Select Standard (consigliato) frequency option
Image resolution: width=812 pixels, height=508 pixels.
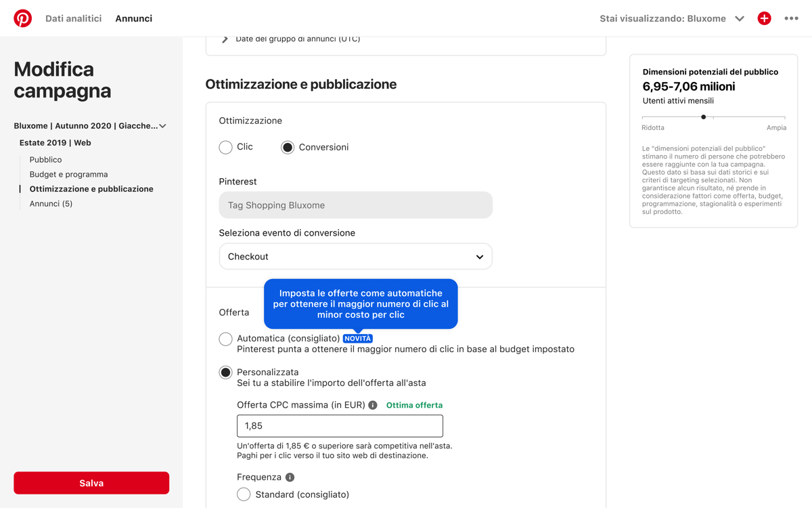[244, 494]
